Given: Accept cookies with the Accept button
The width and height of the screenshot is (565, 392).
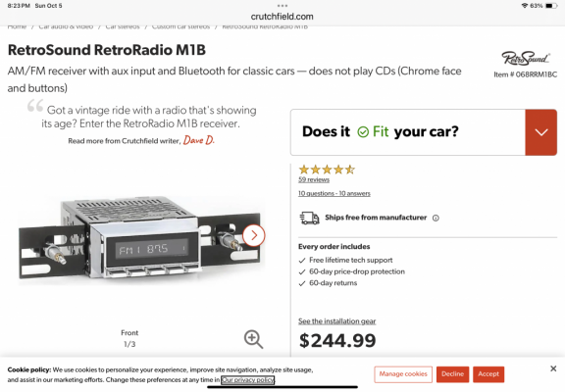Looking at the screenshot, I should click(x=488, y=374).
